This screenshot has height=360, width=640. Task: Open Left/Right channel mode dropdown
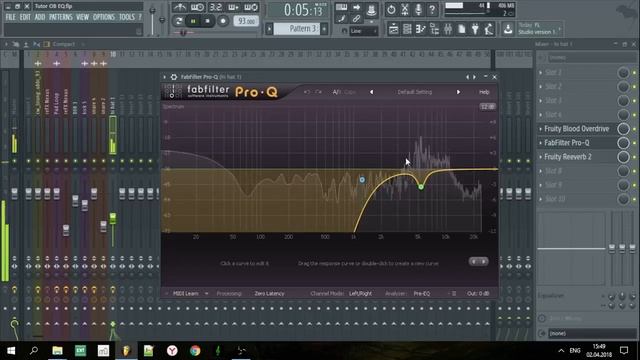click(360, 293)
